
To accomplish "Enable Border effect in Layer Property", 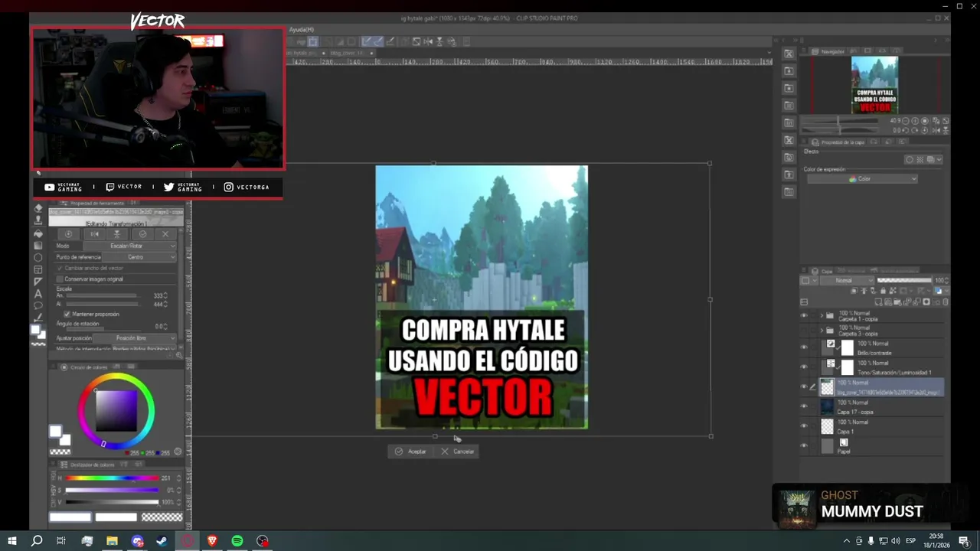I will tap(909, 160).
